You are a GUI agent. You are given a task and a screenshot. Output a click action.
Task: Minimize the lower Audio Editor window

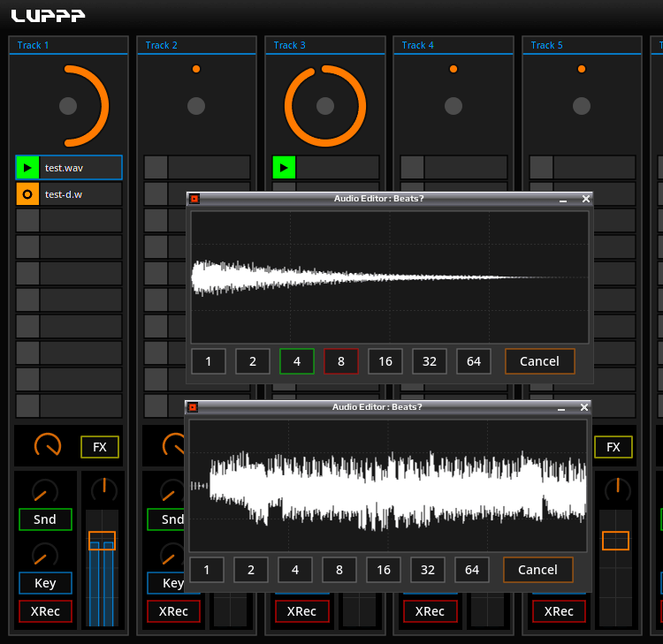pyautogui.click(x=561, y=408)
